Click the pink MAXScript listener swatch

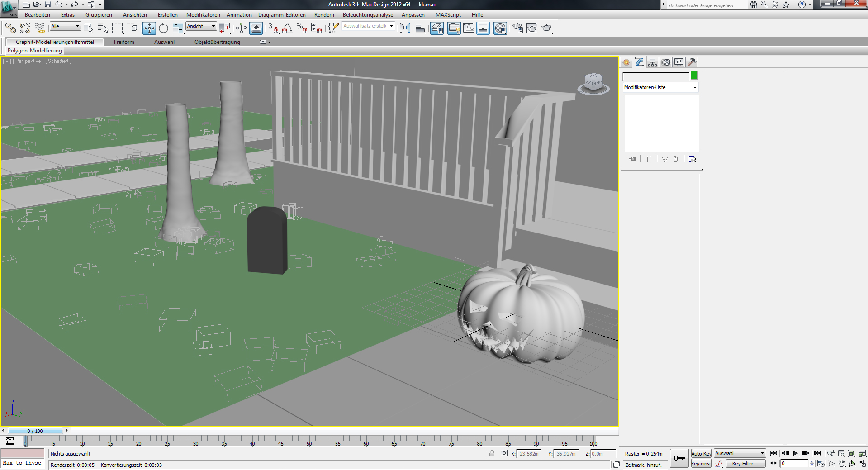pos(23,453)
